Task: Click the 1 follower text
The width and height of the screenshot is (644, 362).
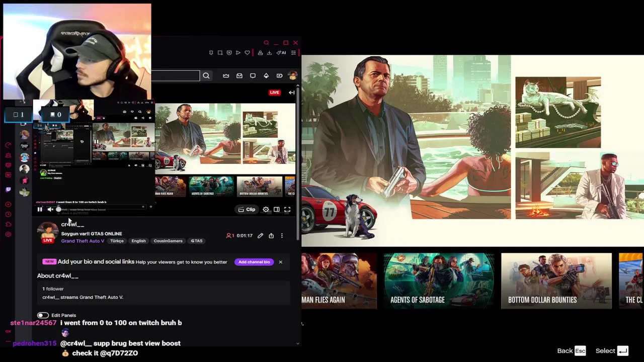Action: pyautogui.click(x=53, y=289)
